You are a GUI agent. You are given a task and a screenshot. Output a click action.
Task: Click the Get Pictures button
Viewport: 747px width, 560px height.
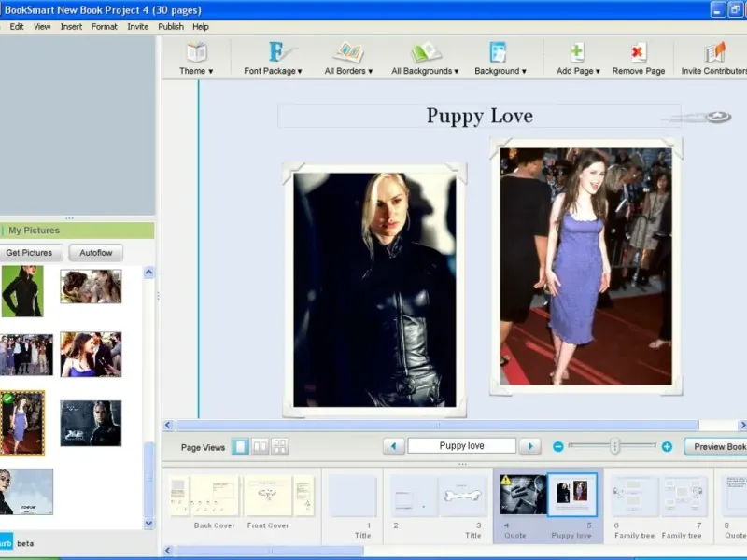click(30, 253)
